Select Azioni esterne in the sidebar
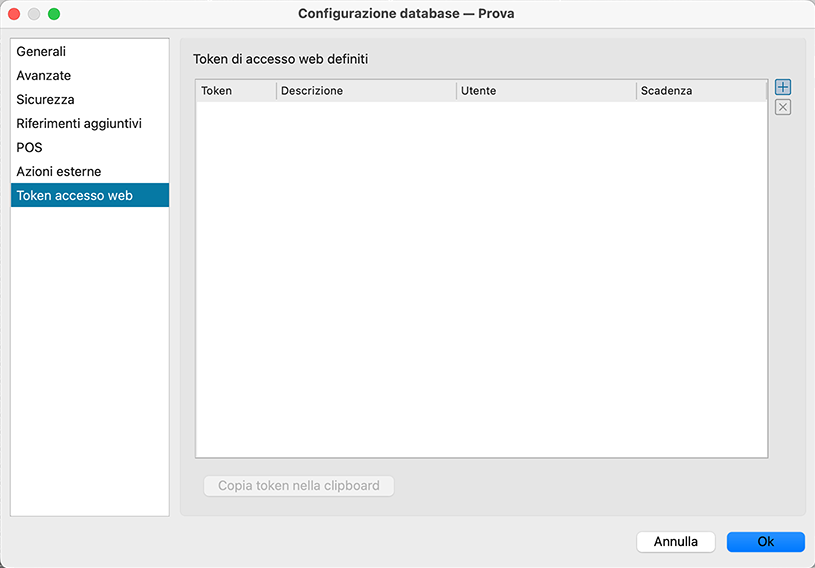 59,172
